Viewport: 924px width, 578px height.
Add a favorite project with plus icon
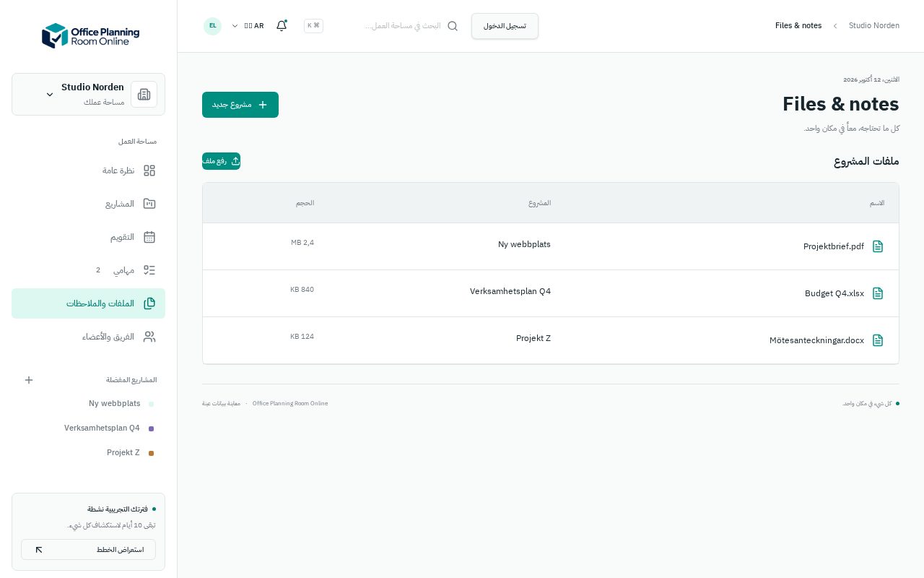click(29, 380)
